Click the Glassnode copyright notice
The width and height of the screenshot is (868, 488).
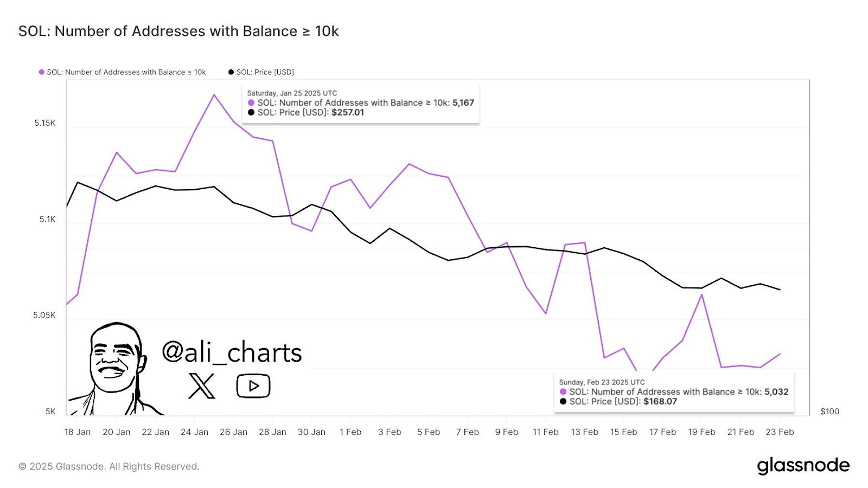tap(109, 466)
